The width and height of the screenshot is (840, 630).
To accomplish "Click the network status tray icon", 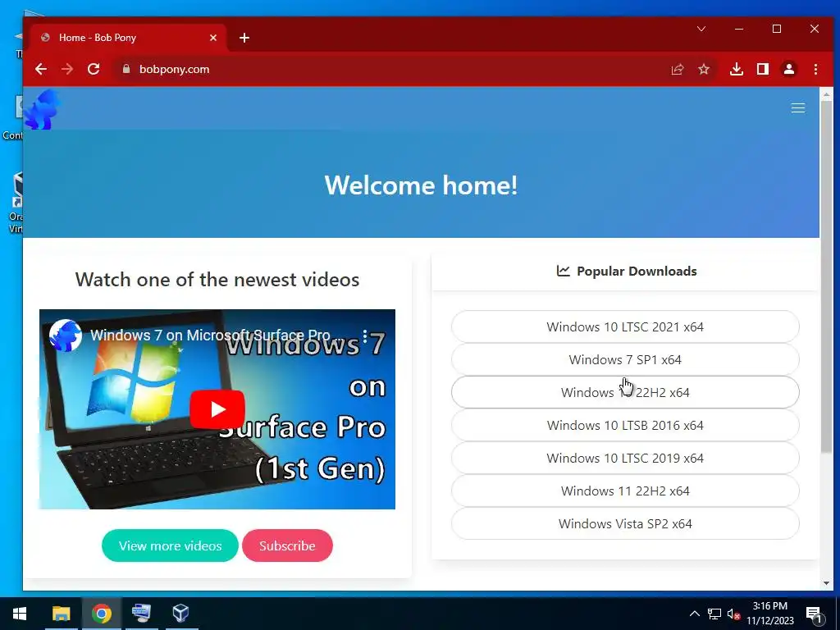I will pos(714,614).
